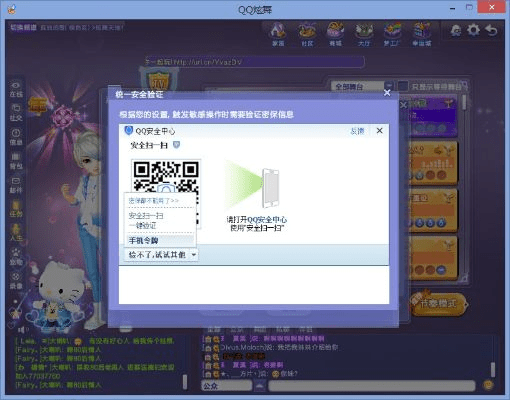The width and height of the screenshot is (510, 400).
Task: Open the 梦工厂 icon in top bar
Action: (392, 34)
